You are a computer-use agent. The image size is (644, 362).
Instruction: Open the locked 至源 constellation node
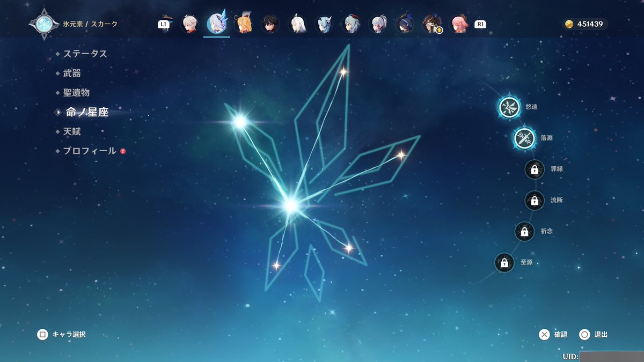tap(504, 263)
